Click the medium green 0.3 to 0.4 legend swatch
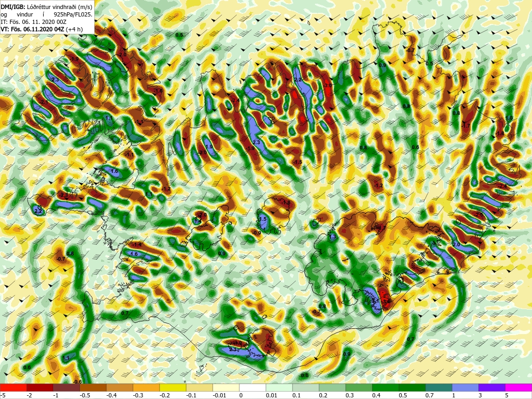Screen dimensions: 532x399 pyautogui.click(x=359, y=388)
